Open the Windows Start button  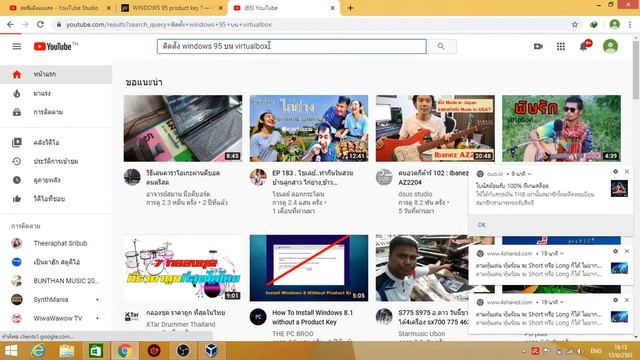click(11, 351)
